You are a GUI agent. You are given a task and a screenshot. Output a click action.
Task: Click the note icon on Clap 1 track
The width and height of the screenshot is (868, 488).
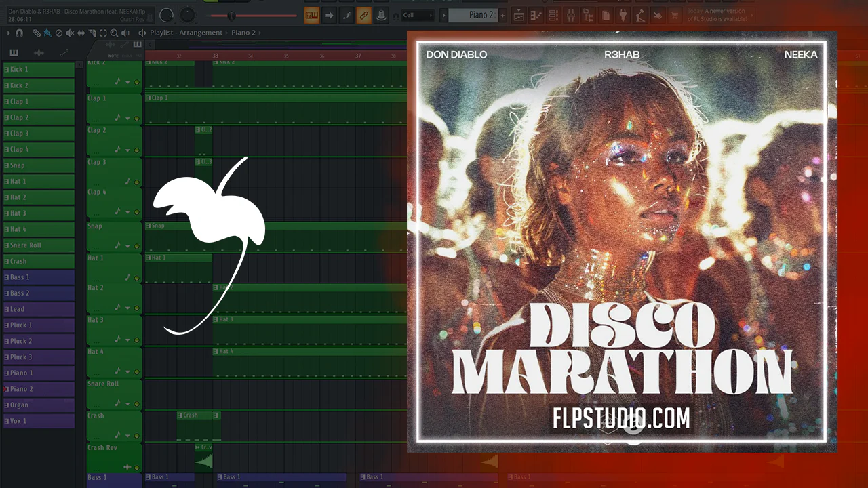point(117,117)
